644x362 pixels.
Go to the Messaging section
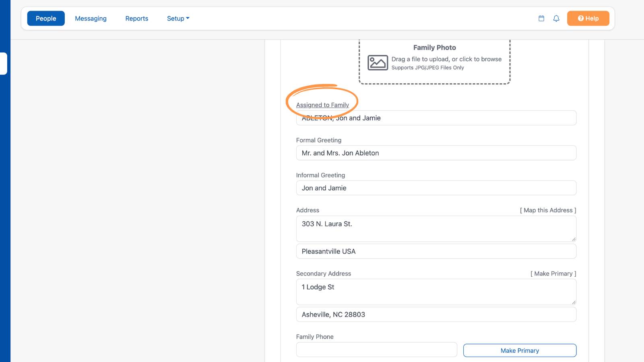(91, 19)
